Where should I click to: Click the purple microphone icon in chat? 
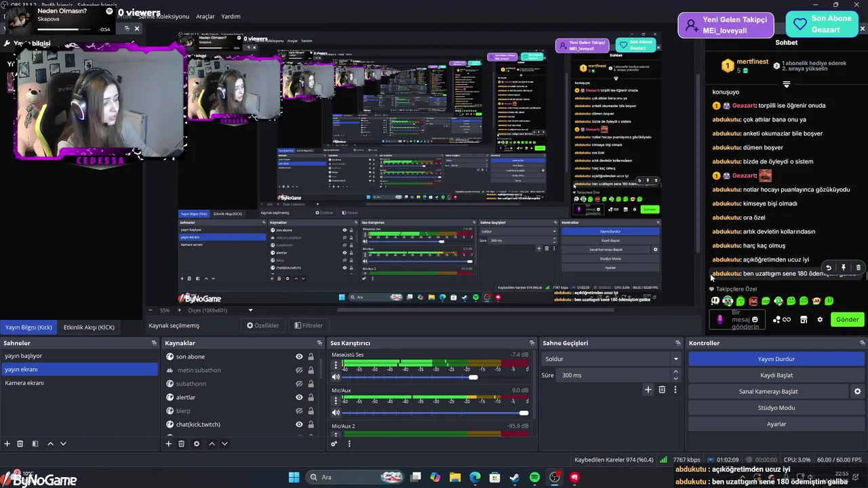point(719,319)
